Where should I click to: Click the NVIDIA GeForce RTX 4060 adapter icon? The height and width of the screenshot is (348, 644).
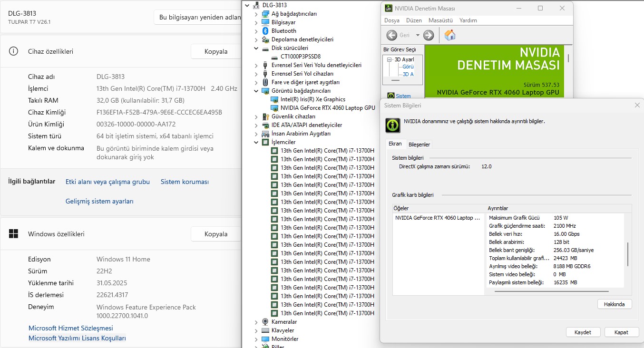274,108
